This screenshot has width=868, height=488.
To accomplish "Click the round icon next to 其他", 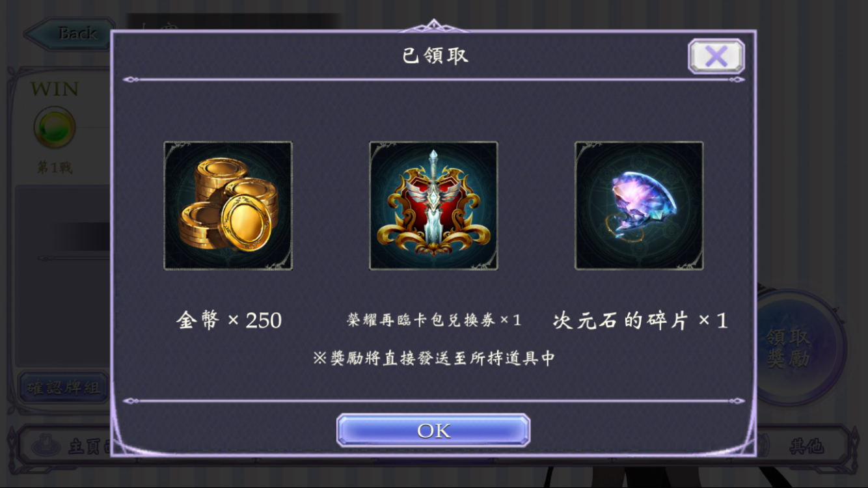I will [763, 446].
